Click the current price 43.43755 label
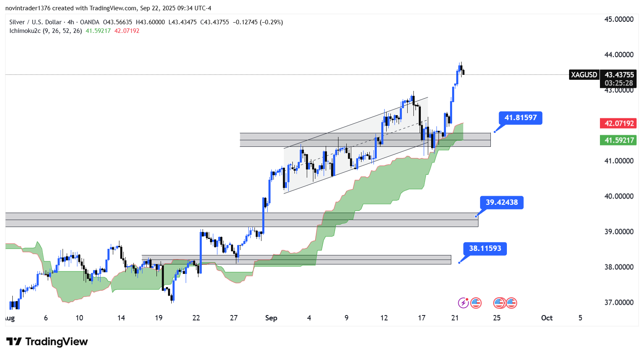644x357 pixels. (x=618, y=75)
